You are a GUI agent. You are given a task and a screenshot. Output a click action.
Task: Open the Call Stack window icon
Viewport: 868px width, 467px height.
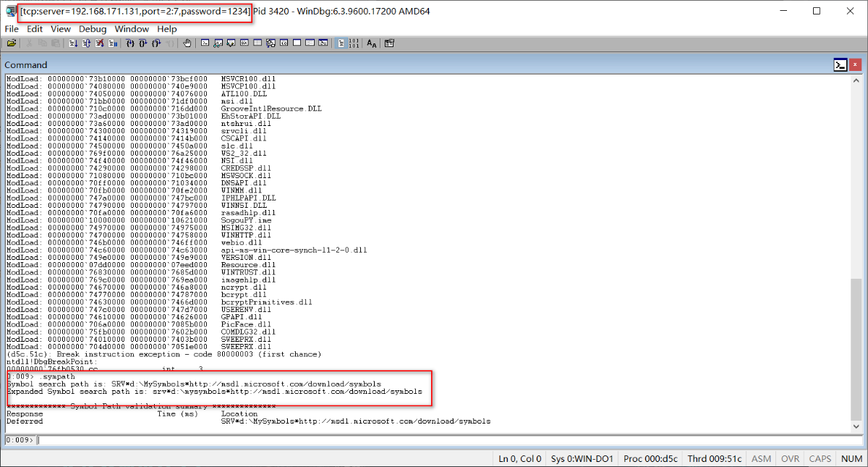(271, 43)
